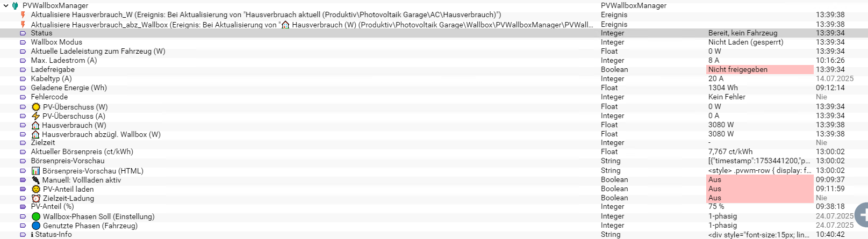Click the PVWallboxManager plug icon

15,6
